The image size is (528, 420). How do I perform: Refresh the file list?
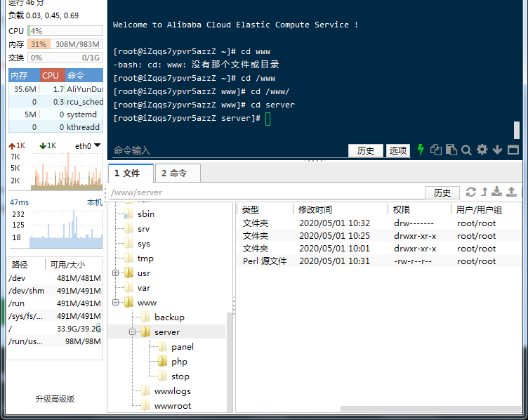pyautogui.click(x=470, y=192)
